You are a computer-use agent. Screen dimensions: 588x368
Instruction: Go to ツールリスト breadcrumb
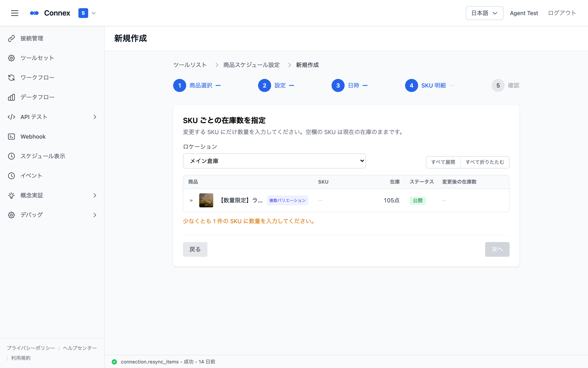190,65
